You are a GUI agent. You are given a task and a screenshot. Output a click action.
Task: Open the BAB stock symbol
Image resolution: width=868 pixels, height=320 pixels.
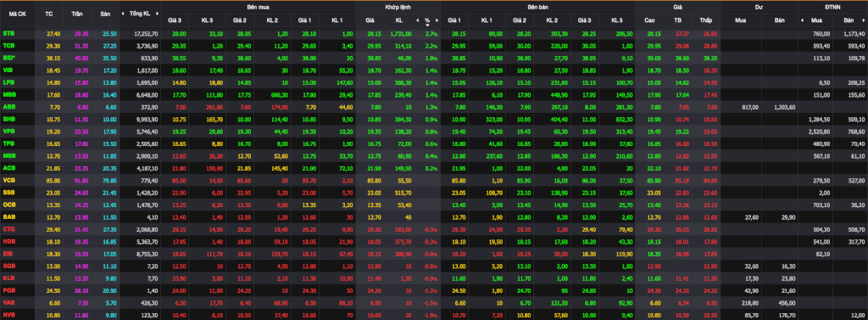click(x=8, y=216)
